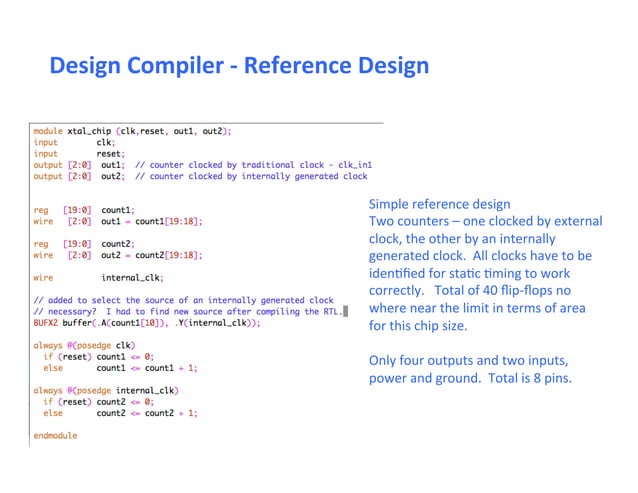This screenshot has width=638, height=493.
Task: Click the 'output [2:0] out1' line
Action: (203, 165)
